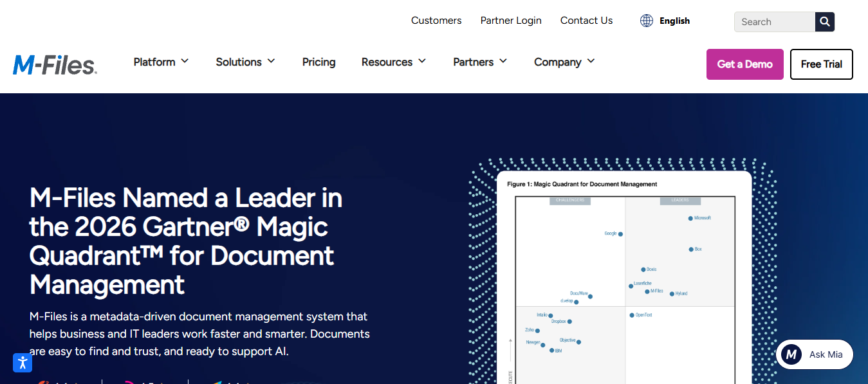The image size is (868, 384).
Task: Expand the Company menu chevron
Action: (591, 61)
